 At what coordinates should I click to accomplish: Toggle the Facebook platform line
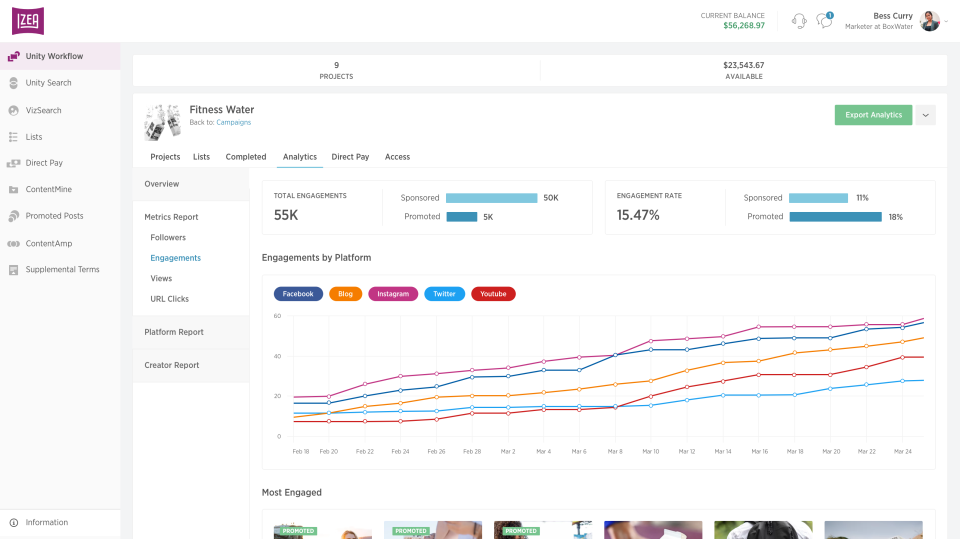point(298,294)
